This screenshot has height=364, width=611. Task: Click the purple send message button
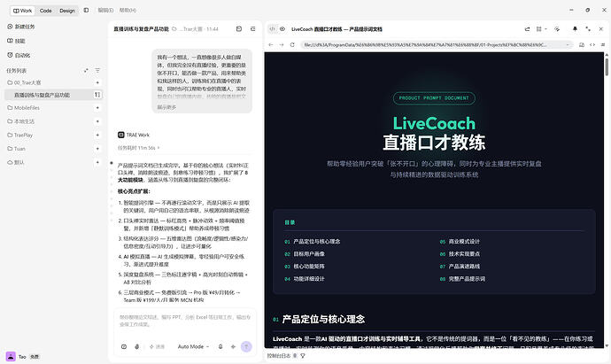[246, 346]
